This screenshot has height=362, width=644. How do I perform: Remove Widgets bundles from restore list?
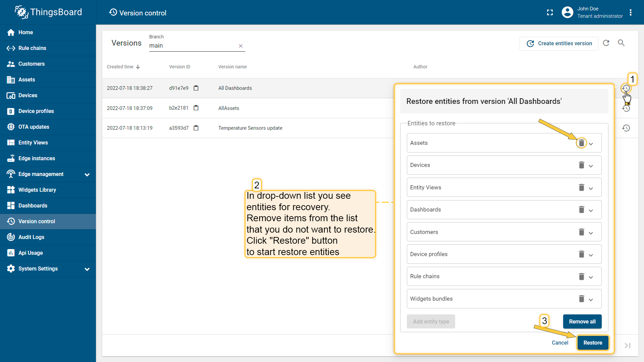tap(582, 299)
